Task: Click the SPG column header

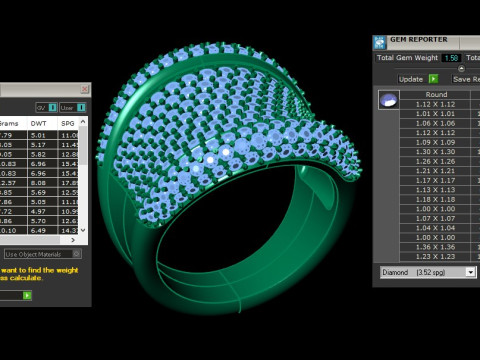Action: [x=68, y=123]
